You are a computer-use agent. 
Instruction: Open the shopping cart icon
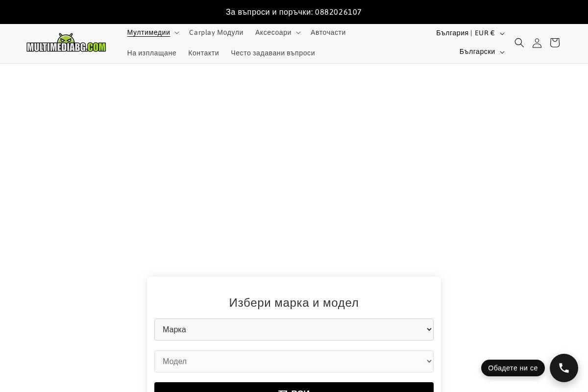click(555, 43)
